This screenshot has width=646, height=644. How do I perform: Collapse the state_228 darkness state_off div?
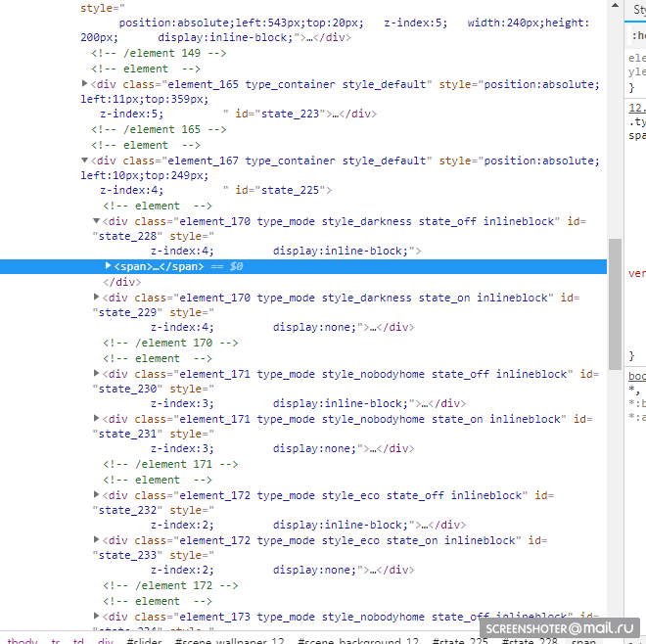(97, 221)
